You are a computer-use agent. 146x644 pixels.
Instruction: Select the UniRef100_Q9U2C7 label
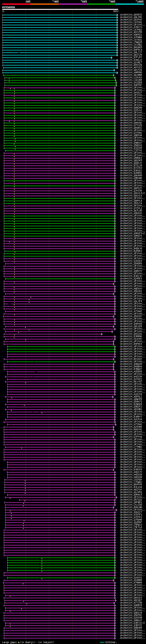coord(131,512)
